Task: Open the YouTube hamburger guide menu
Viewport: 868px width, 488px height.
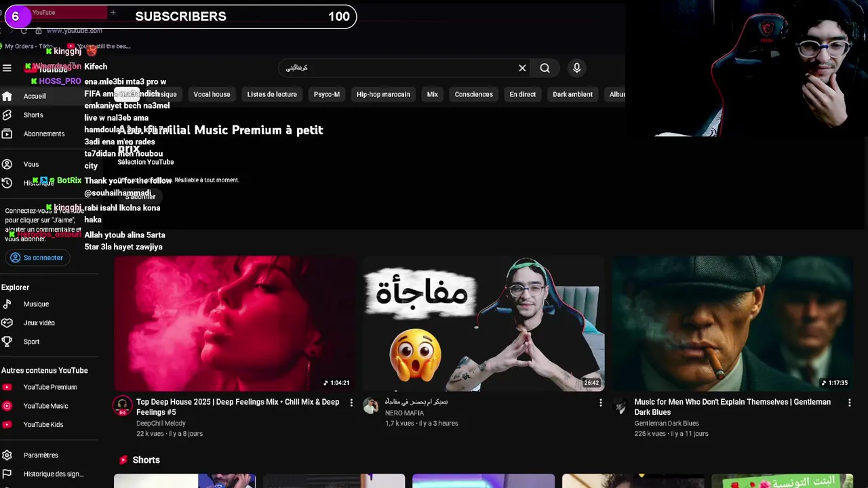Action: pyautogui.click(x=7, y=68)
